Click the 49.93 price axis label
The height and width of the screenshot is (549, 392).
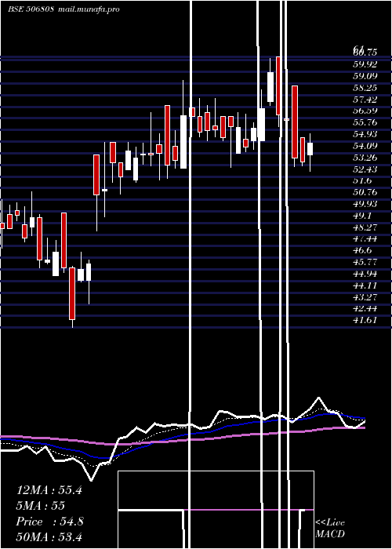(365, 203)
